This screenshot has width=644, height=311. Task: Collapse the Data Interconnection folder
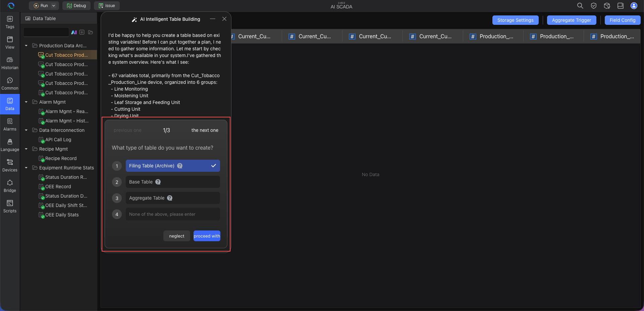coord(26,130)
